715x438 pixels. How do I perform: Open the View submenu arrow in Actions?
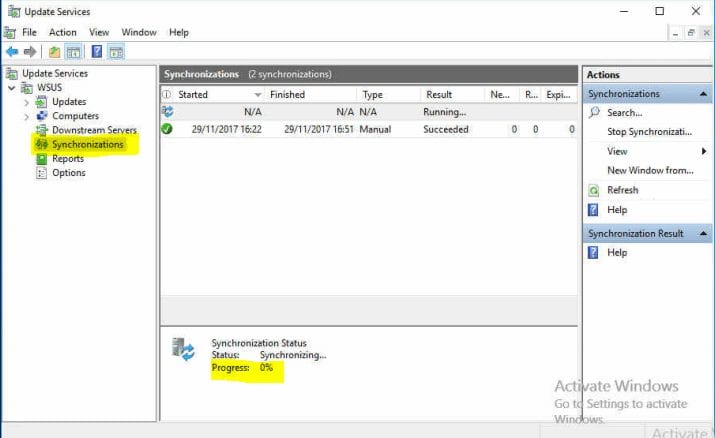pos(704,151)
